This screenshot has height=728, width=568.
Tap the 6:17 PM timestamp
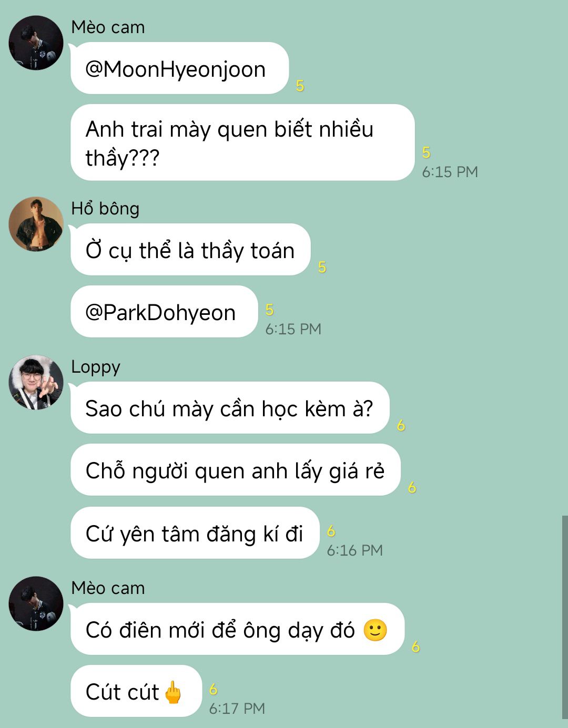pos(237,709)
